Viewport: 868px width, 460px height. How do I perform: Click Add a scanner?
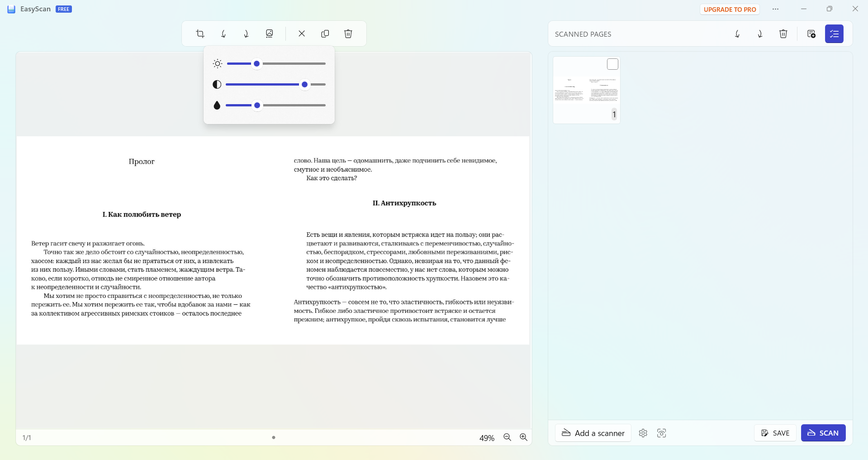coord(593,433)
